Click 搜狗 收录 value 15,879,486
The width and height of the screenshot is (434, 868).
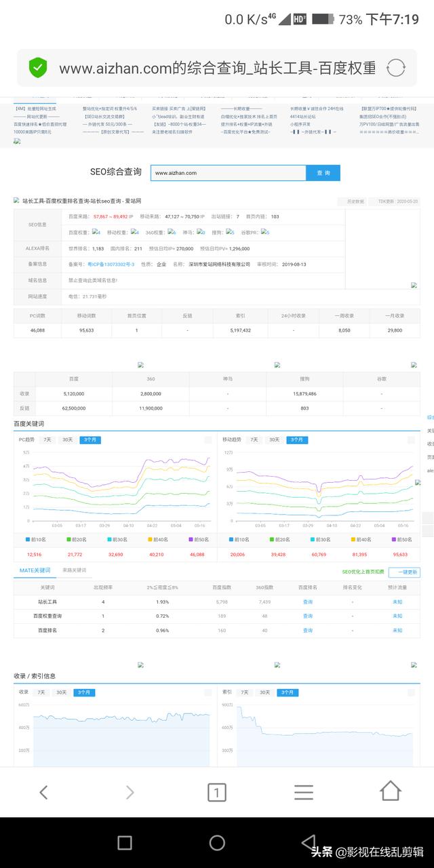pos(304,393)
